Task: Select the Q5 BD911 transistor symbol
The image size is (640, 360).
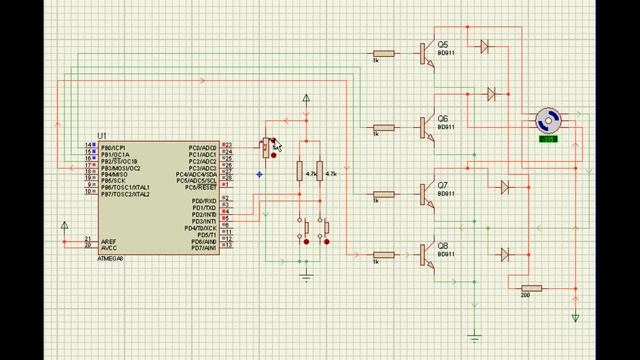Action: 427,54
